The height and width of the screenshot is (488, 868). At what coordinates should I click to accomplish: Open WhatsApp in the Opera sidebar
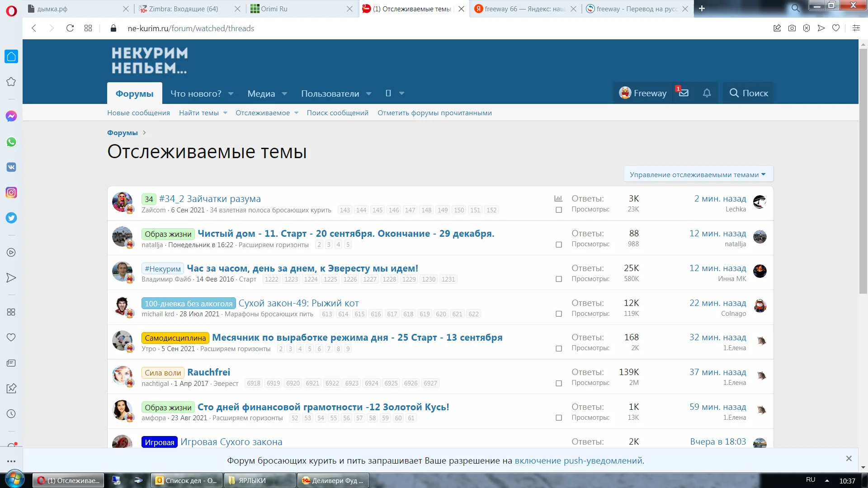11,141
